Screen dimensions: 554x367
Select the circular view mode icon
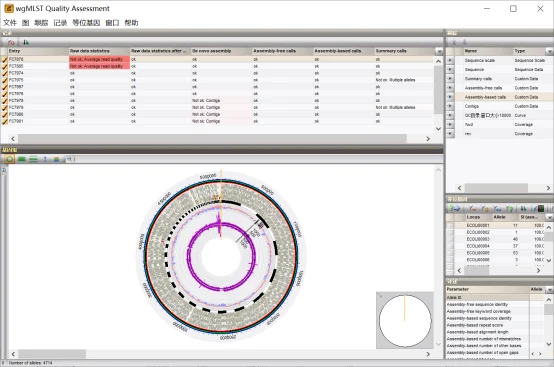pos(10,159)
